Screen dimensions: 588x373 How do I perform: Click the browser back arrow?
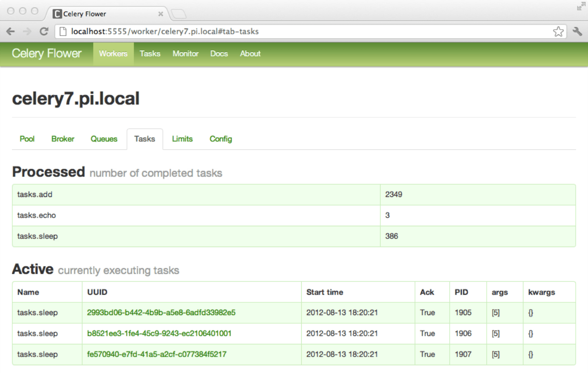point(10,31)
